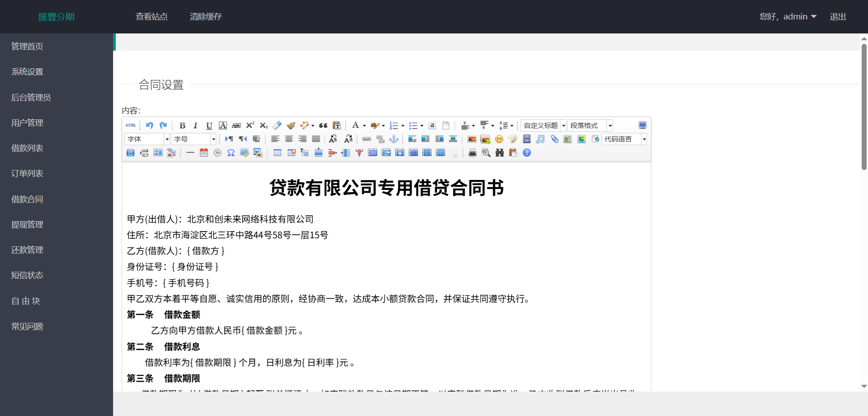The image size is (868, 416).
Task: Click the paste-as-plain-text icon
Action: click(x=337, y=126)
